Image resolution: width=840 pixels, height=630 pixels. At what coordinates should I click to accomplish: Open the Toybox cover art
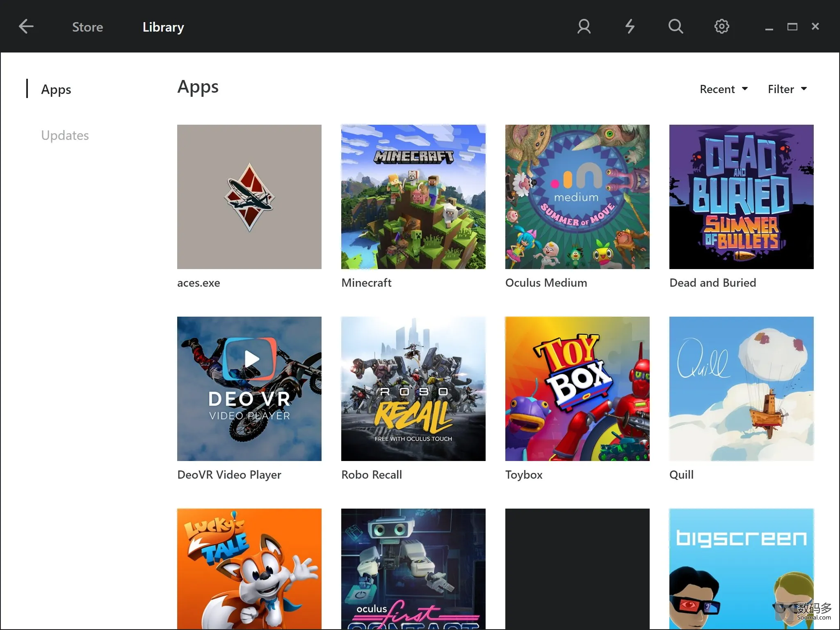coord(577,389)
